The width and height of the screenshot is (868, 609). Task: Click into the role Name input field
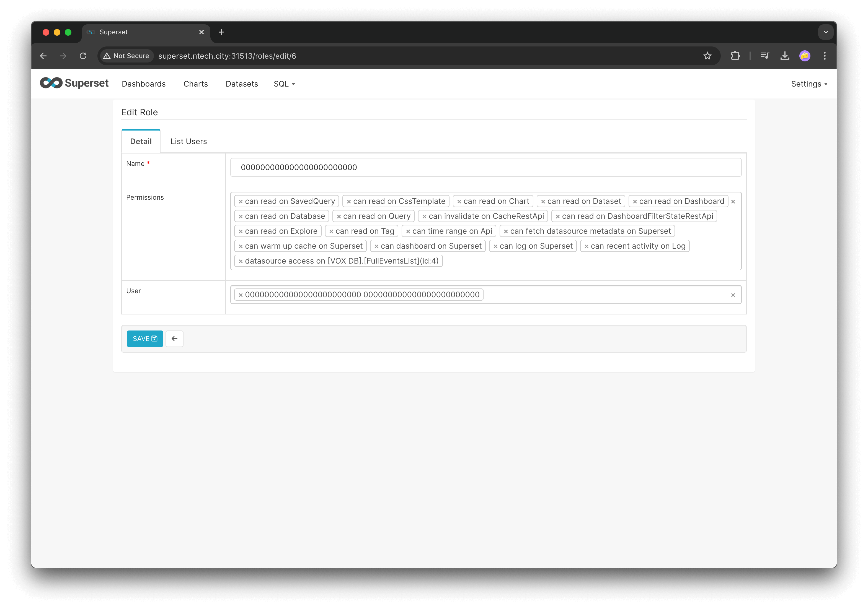(485, 167)
